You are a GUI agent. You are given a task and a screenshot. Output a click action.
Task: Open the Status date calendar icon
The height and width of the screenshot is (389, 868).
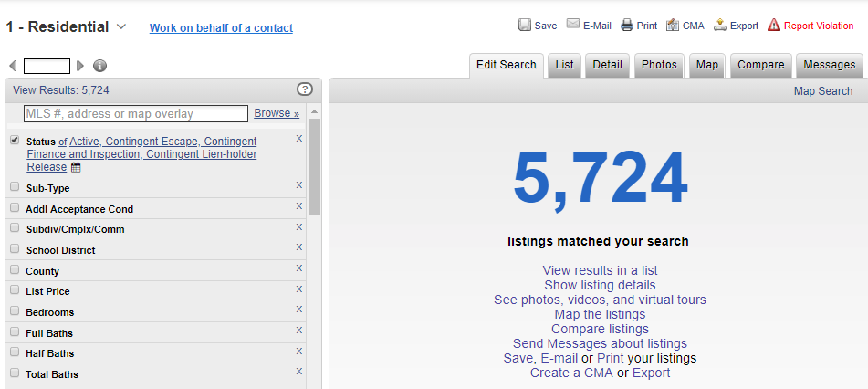click(76, 168)
